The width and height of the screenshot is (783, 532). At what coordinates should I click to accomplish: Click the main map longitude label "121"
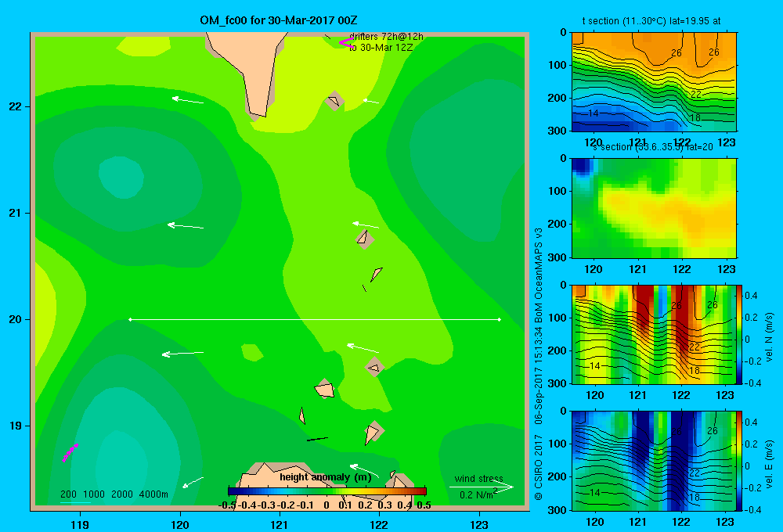(280, 524)
